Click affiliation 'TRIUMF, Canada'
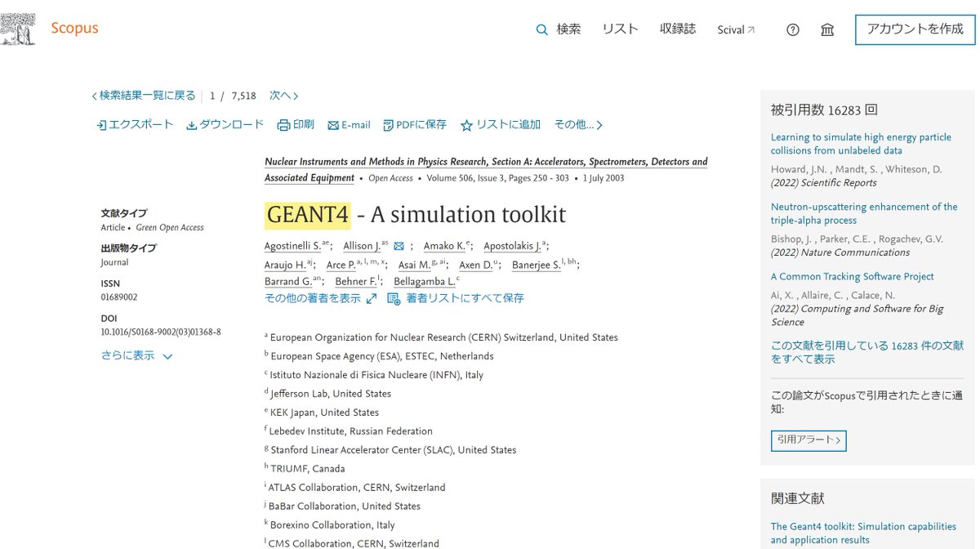 (308, 469)
